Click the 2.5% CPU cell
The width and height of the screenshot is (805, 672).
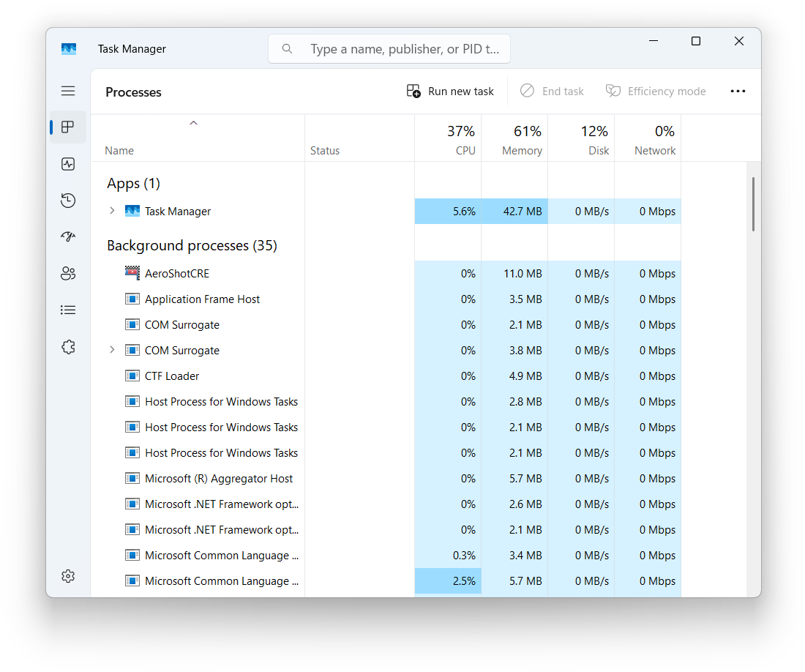click(448, 581)
